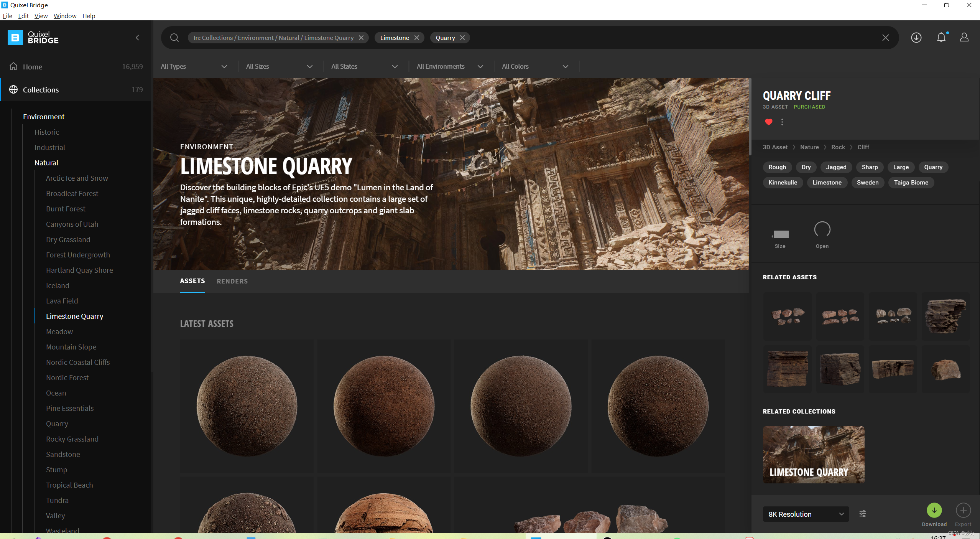Remove the Quarry search filter tag

point(462,38)
